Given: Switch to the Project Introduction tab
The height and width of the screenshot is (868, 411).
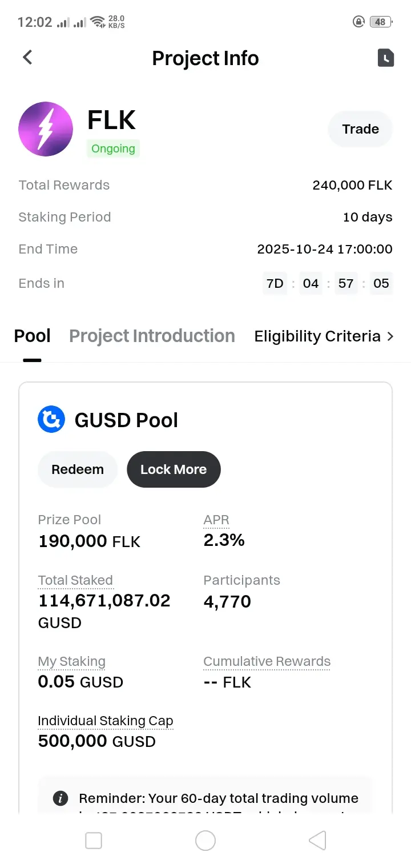Looking at the screenshot, I should pyautogui.click(x=152, y=336).
